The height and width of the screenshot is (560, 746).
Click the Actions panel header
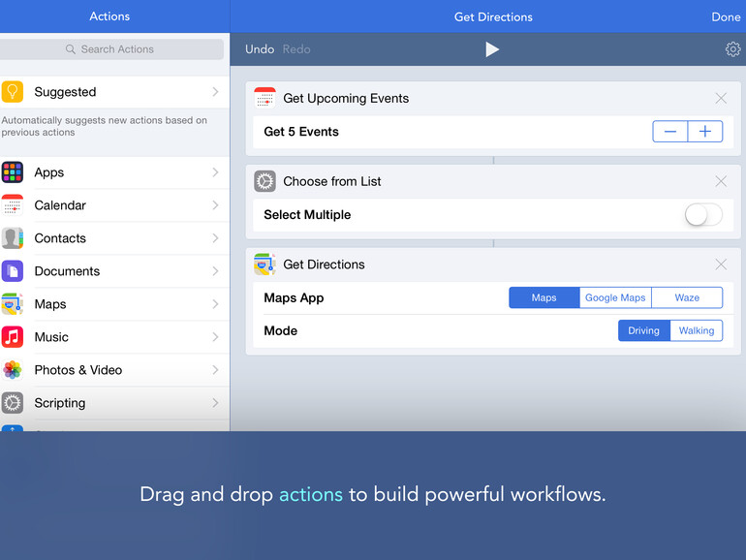tap(109, 16)
